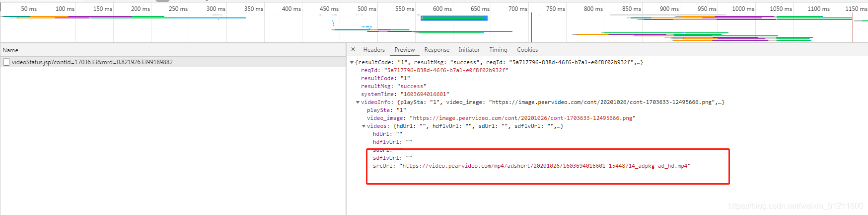Open the Timing tab
868x215 pixels.
tap(498, 50)
